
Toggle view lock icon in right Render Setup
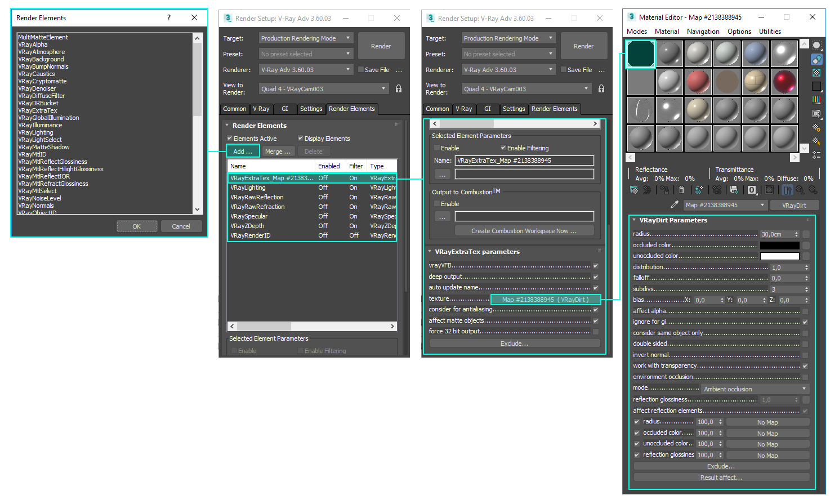pos(601,88)
